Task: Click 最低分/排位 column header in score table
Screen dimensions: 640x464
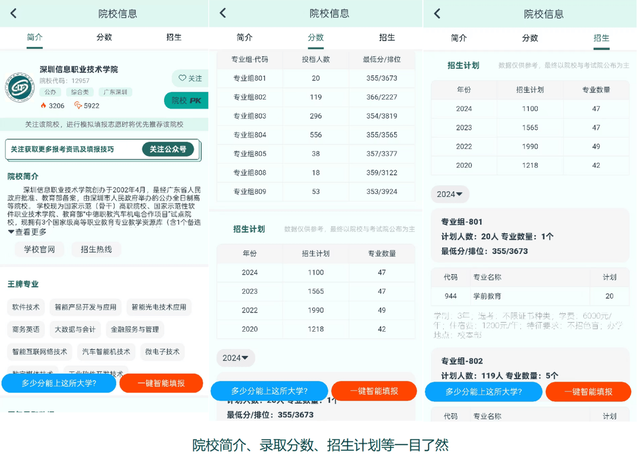Action: (x=382, y=60)
